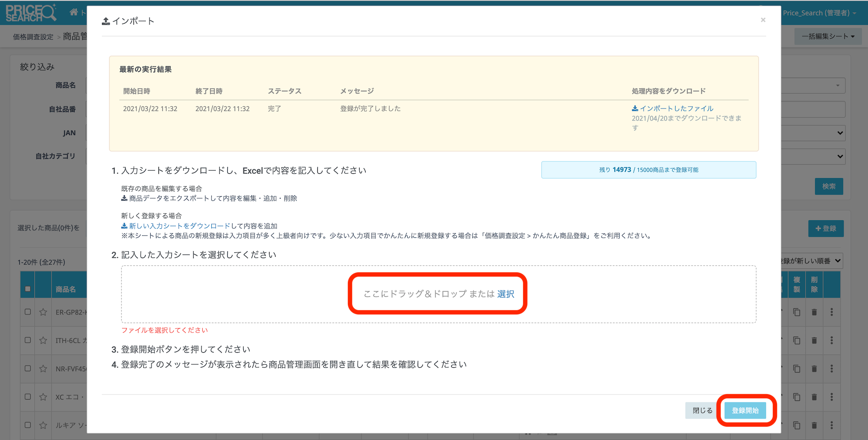Open the three-dot menu in first product row

coord(831,312)
